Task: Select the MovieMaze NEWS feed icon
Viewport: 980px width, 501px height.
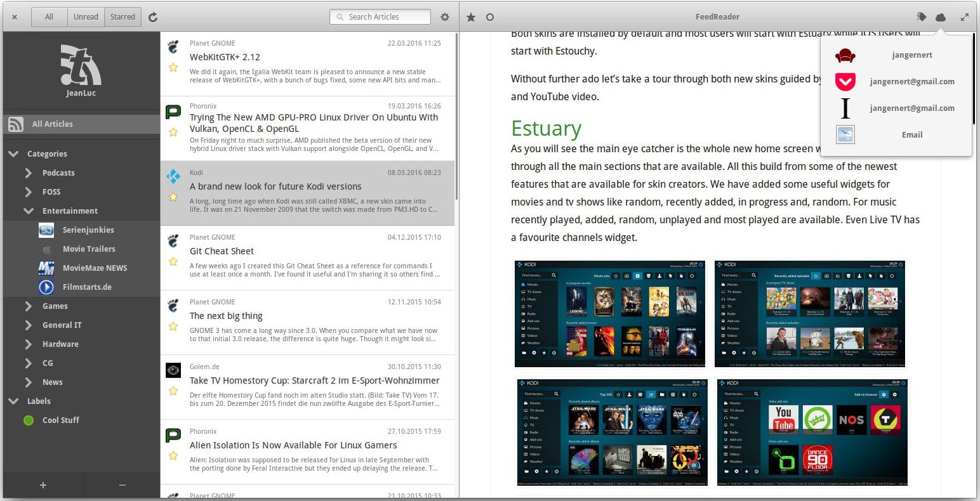Action: click(46, 268)
